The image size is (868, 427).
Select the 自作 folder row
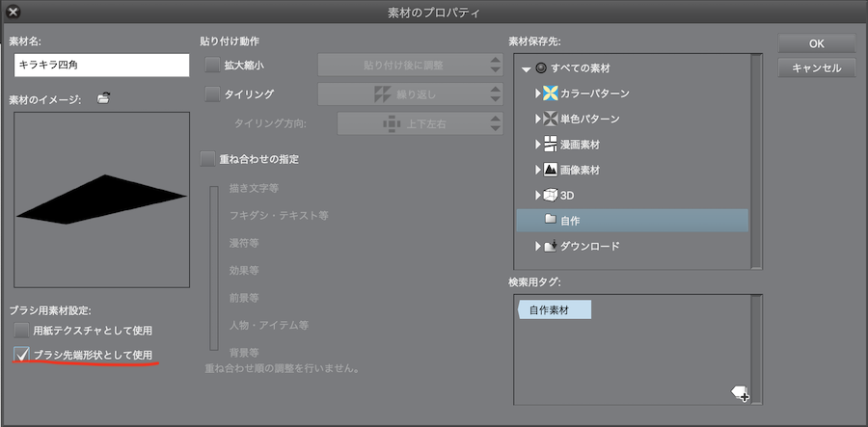click(x=632, y=220)
